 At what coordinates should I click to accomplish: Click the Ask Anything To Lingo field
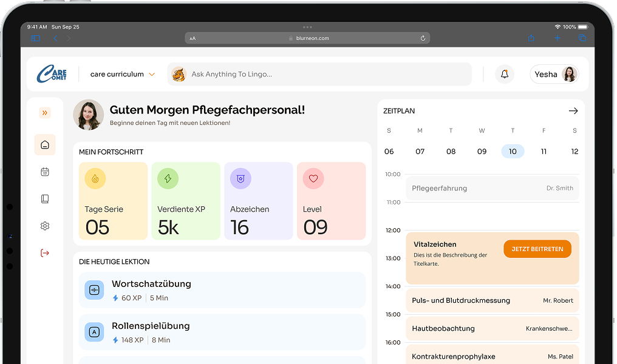point(328,74)
